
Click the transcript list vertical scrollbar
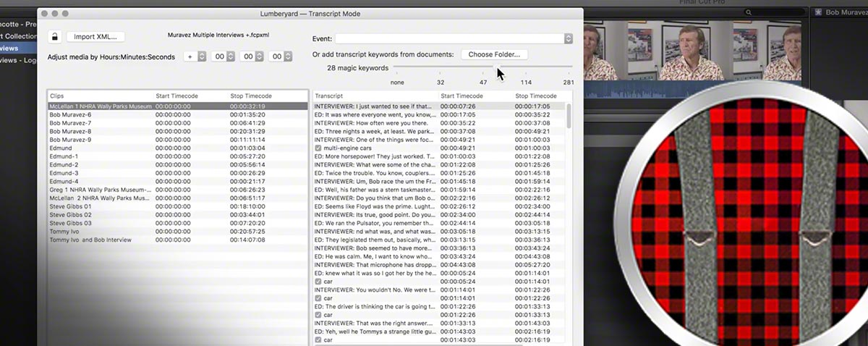point(569,116)
